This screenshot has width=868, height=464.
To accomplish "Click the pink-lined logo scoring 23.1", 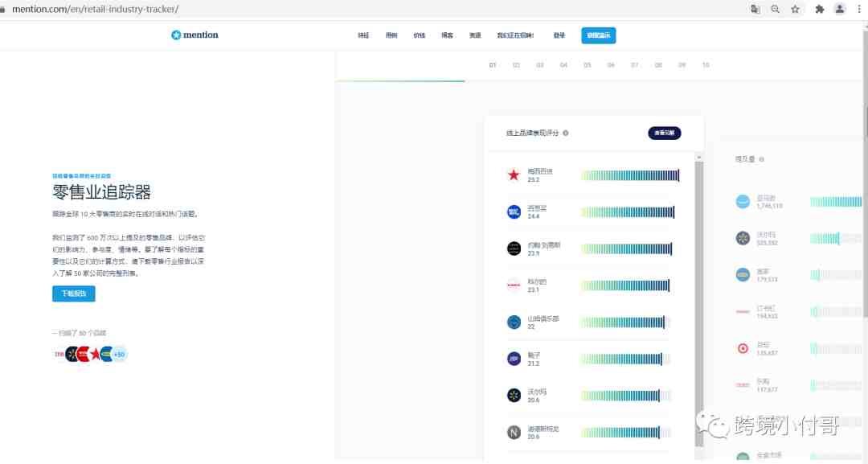I will click(514, 285).
